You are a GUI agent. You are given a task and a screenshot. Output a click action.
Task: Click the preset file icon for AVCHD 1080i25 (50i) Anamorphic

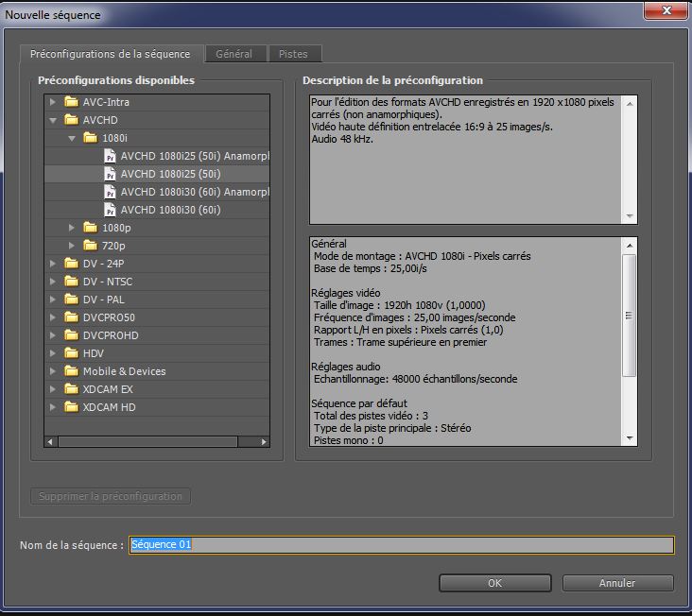(x=110, y=156)
